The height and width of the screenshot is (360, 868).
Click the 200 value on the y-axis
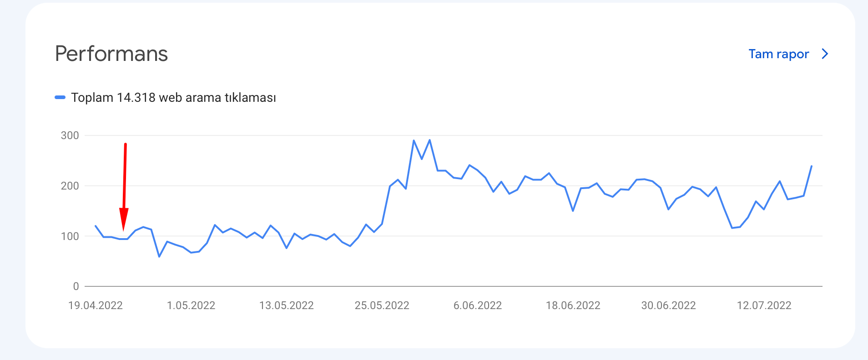click(70, 186)
